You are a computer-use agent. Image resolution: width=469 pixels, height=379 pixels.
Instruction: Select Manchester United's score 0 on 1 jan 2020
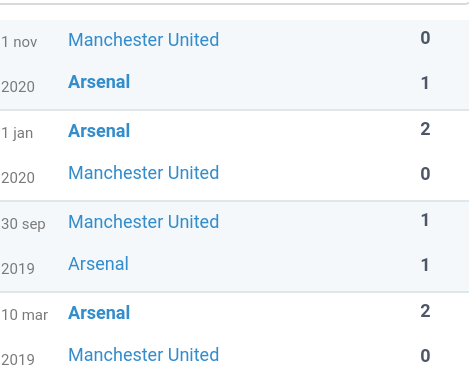(x=425, y=174)
